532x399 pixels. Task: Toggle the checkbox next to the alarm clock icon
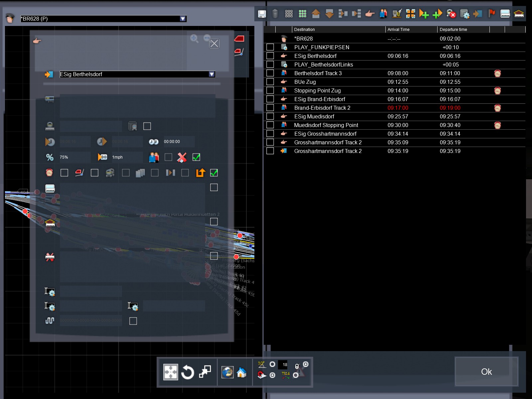[x=64, y=173]
